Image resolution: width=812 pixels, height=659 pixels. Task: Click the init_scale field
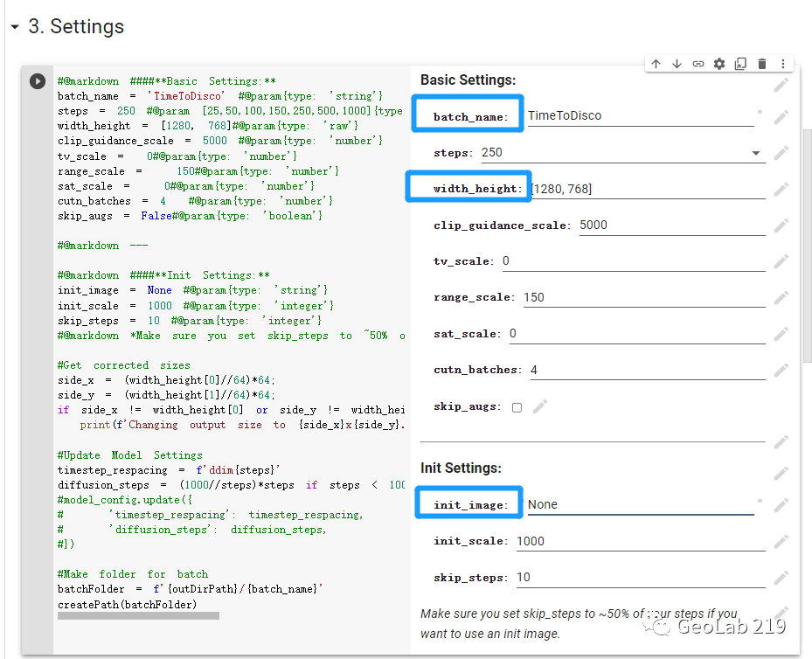tap(640, 541)
